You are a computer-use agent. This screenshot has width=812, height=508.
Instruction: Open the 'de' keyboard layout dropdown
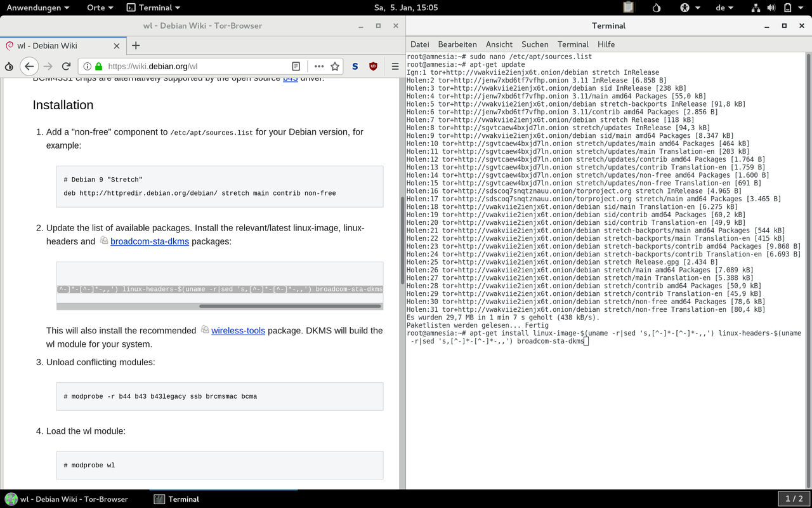click(x=724, y=8)
